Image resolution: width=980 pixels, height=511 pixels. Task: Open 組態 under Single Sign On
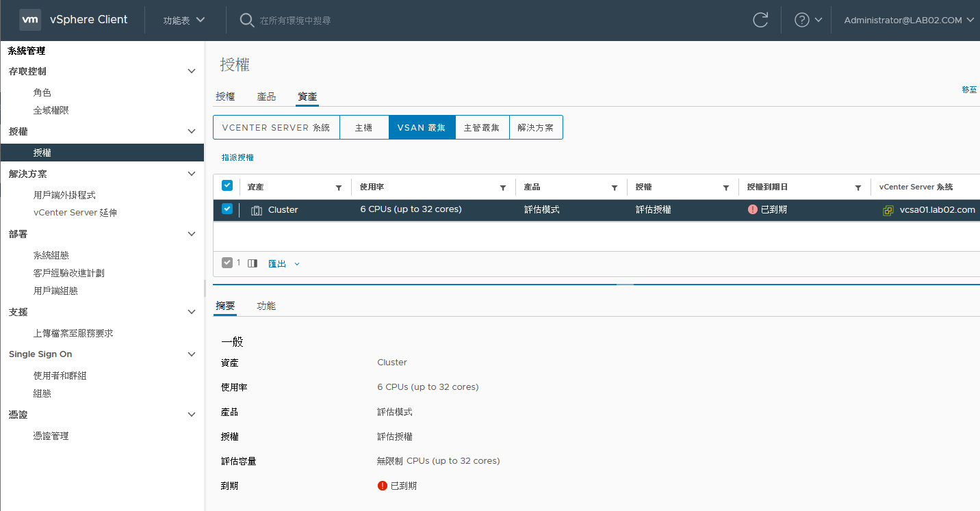[42, 393]
